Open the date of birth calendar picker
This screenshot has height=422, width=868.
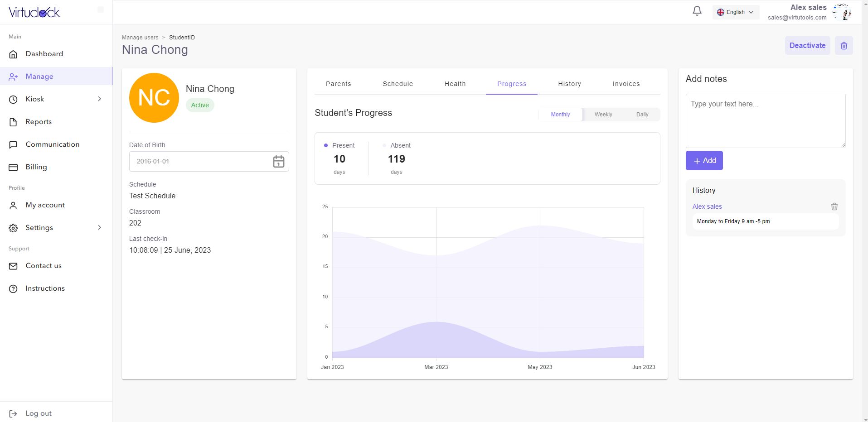point(278,162)
